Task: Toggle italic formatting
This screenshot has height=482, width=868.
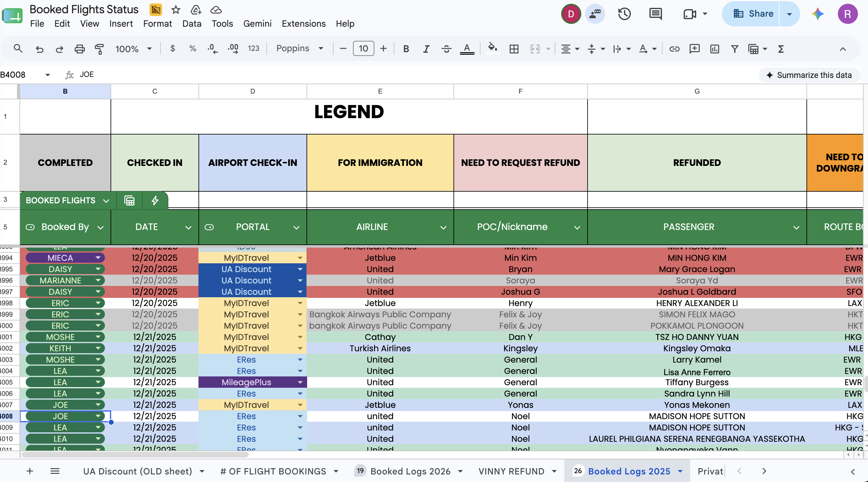Action: (x=426, y=49)
